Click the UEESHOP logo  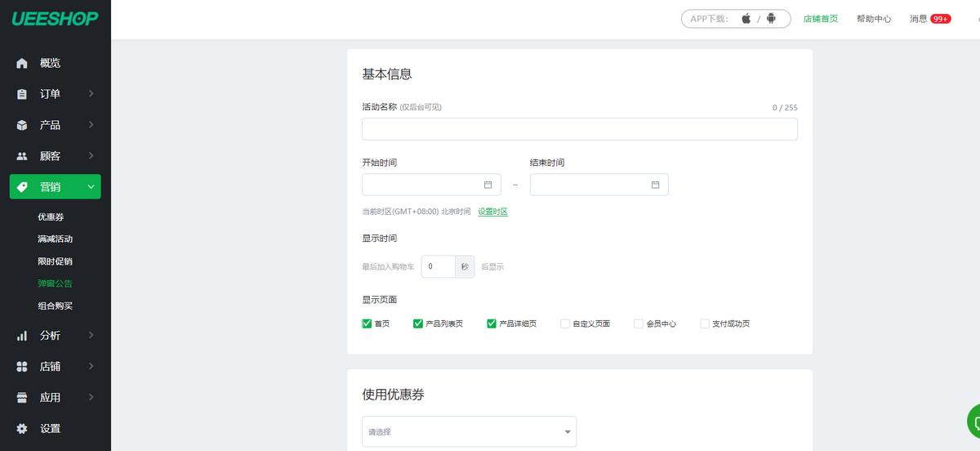55,19
